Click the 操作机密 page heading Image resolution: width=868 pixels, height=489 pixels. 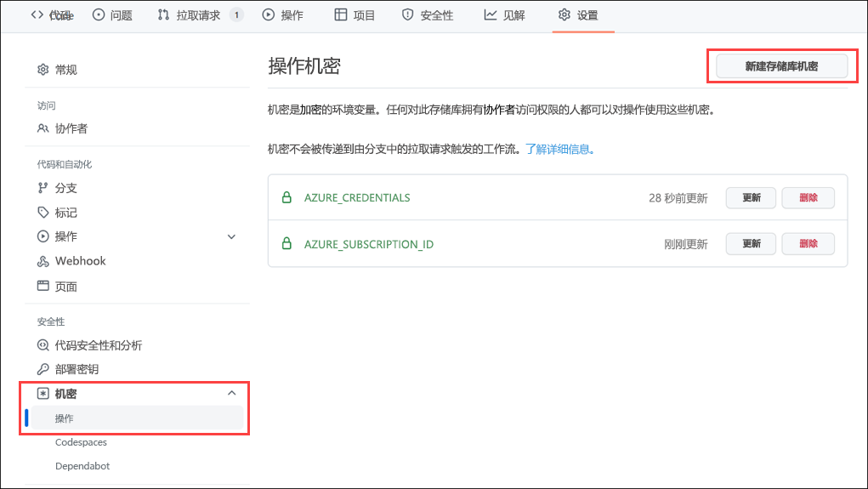304,65
